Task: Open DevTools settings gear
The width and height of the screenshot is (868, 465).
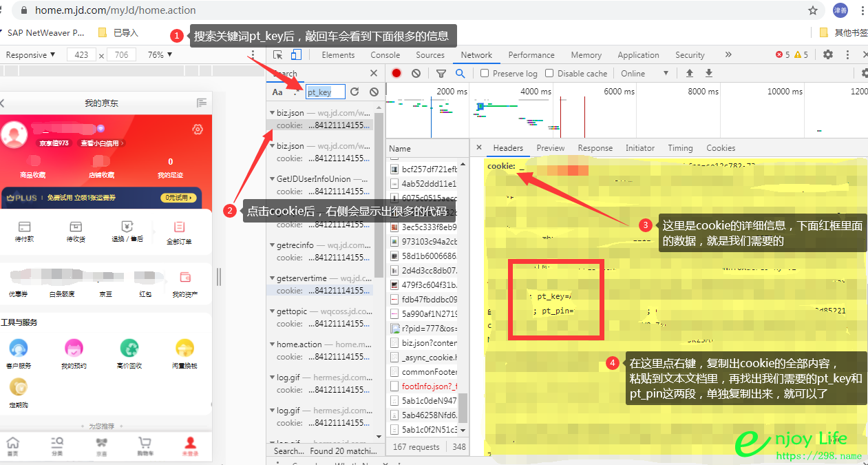Action: tap(828, 55)
